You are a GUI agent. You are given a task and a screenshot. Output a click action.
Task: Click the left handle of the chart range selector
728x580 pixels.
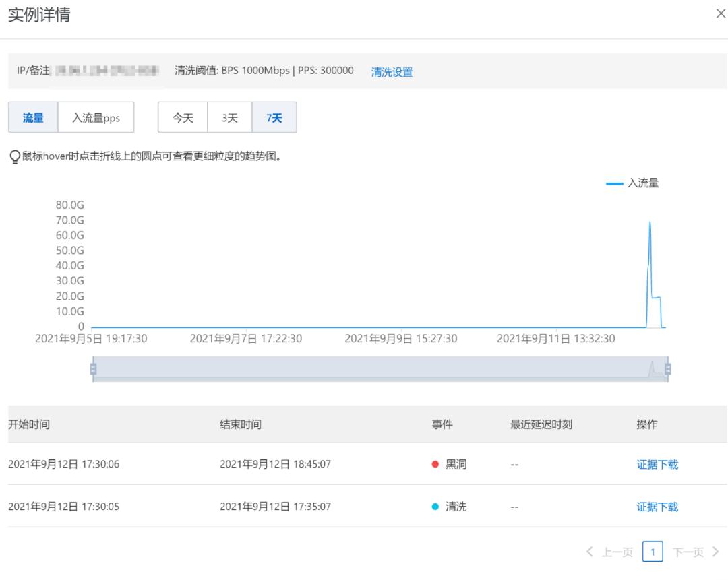coord(92,368)
